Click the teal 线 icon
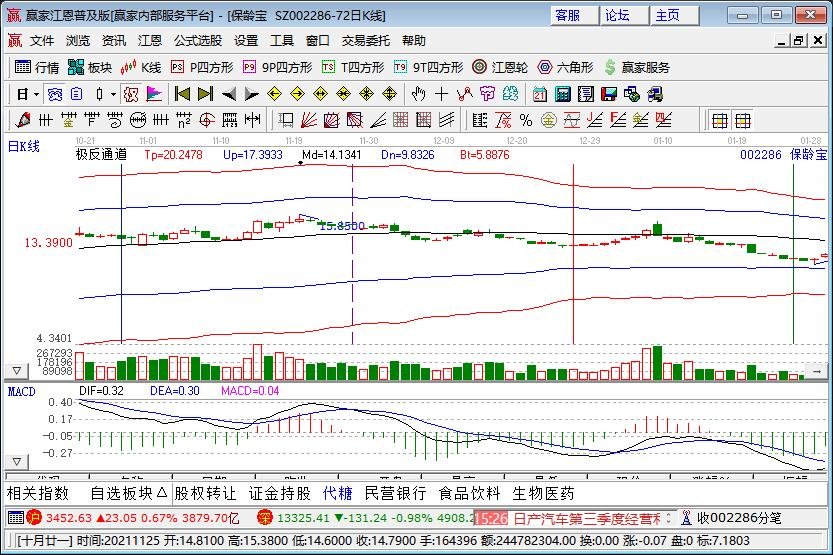The height and width of the screenshot is (555, 833). click(511, 95)
